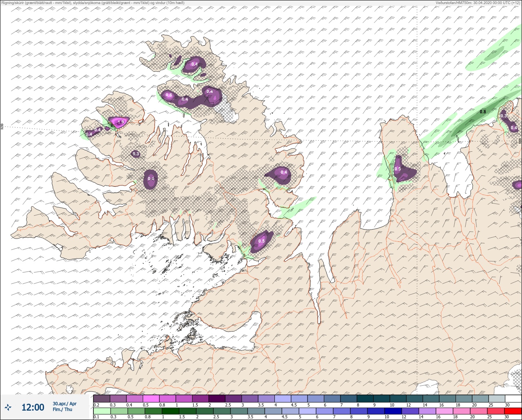
Task: Pick bottom-row violet swatch labeled 14
Action: point(427,411)
